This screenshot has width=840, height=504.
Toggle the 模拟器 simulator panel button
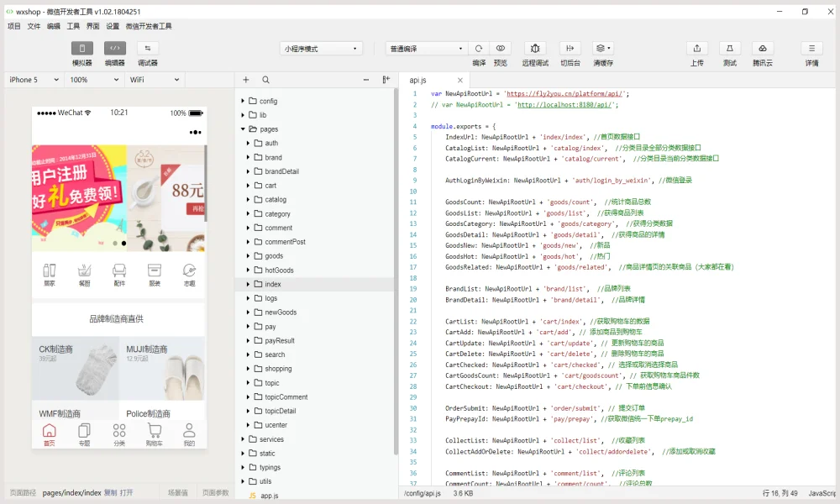coord(82,49)
